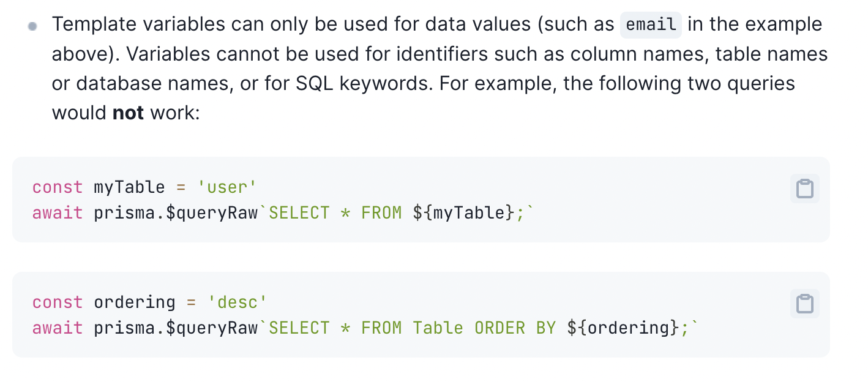Screen dimensions: 868x382
Task: Select the highlighted email variable text
Action: pyautogui.click(x=650, y=24)
